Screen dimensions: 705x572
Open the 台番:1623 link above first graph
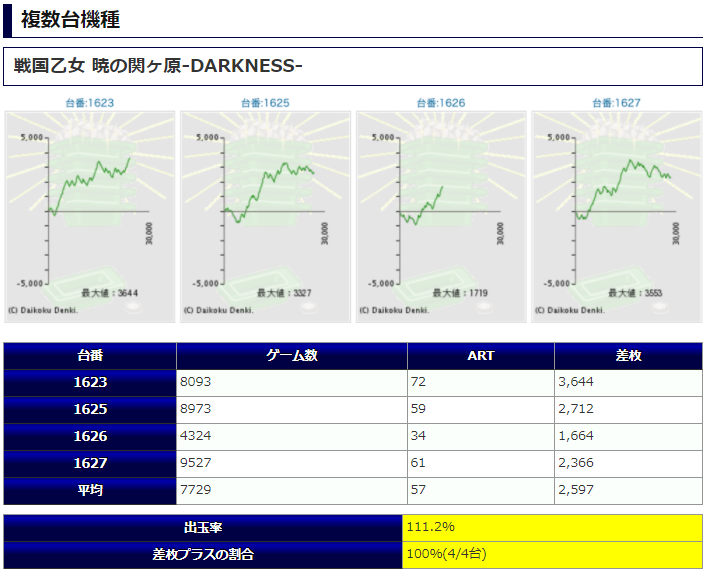pos(90,103)
